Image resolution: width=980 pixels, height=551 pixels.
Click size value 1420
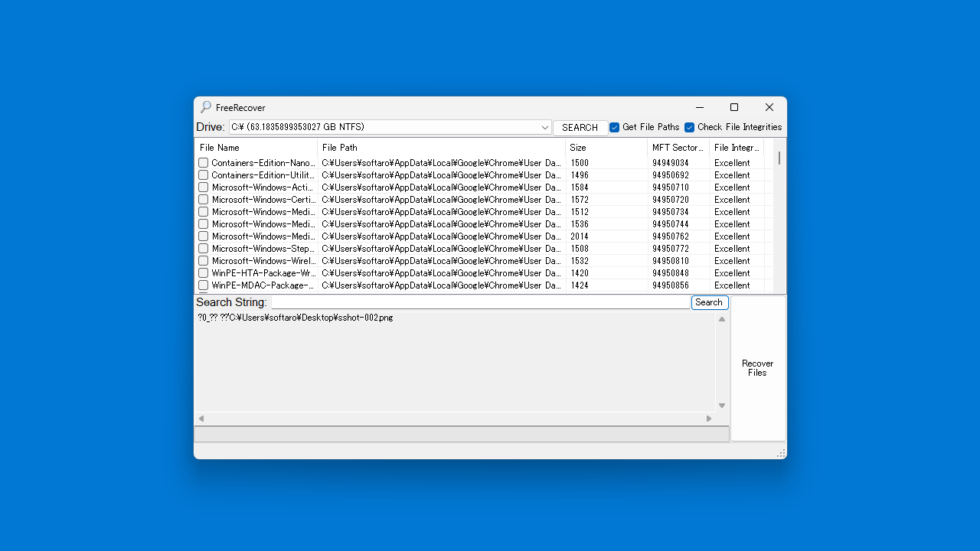[580, 273]
